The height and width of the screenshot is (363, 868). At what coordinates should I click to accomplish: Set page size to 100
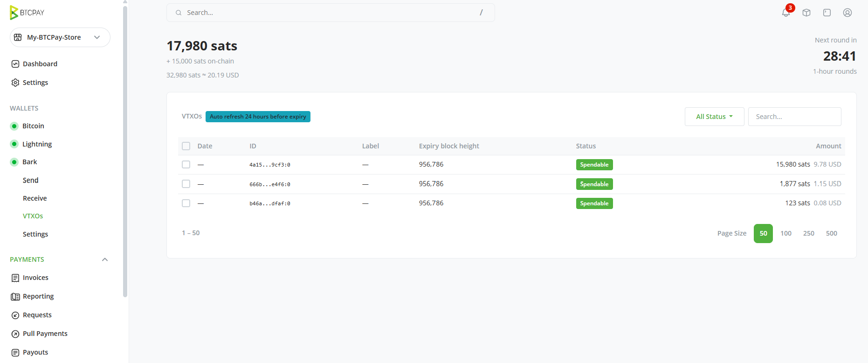click(786, 233)
